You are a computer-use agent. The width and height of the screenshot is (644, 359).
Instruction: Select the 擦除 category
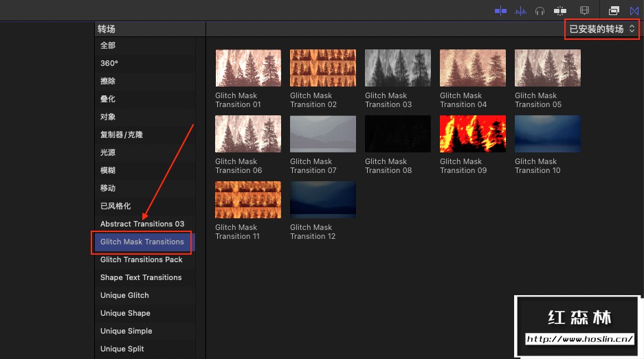[146, 81]
